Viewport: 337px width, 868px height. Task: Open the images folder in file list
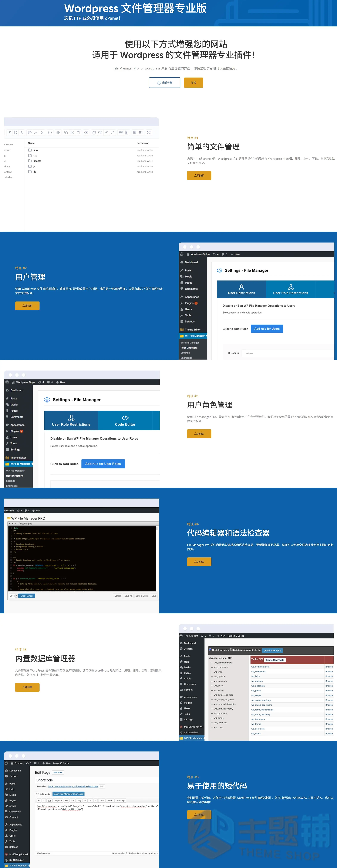pyautogui.click(x=37, y=161)
